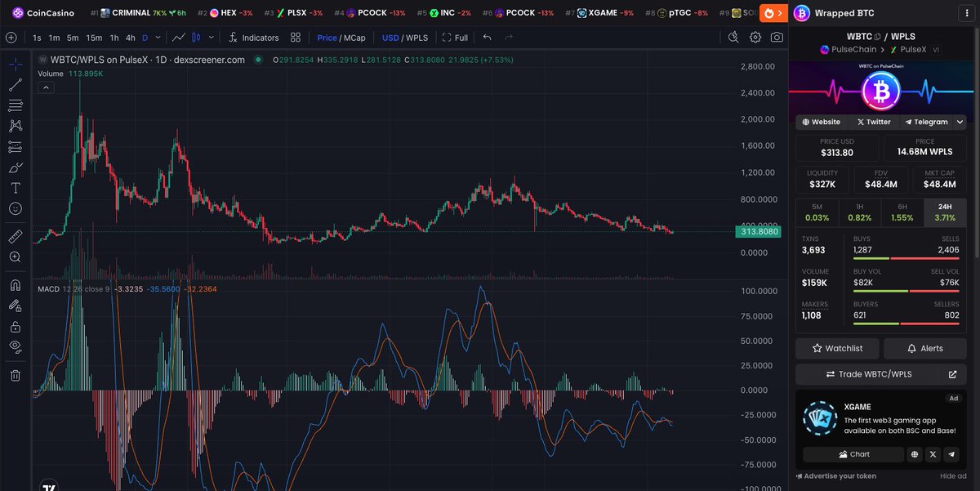This screenshot has height=491, width=980.
Task: Open trending token CRIMINAL
Action: 140,13
